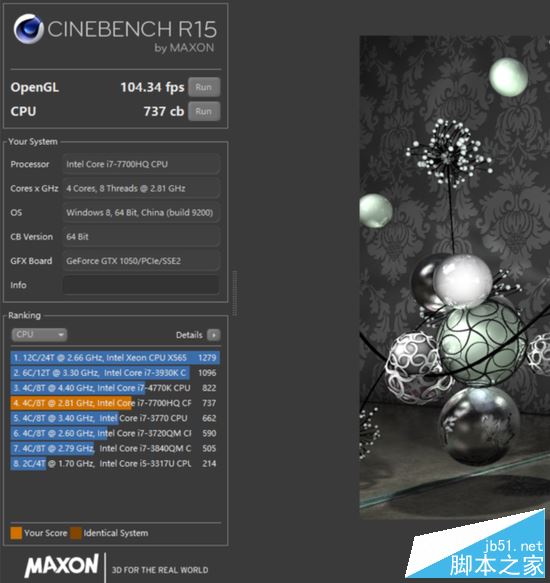Run the OpenGL benchmark
The image size is (550, 583).
tap(204, 87)
